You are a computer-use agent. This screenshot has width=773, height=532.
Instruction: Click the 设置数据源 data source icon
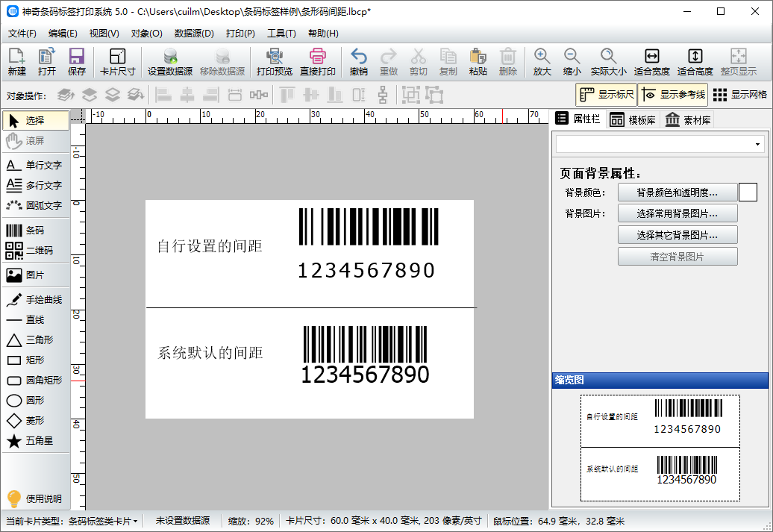coord(170,62)
